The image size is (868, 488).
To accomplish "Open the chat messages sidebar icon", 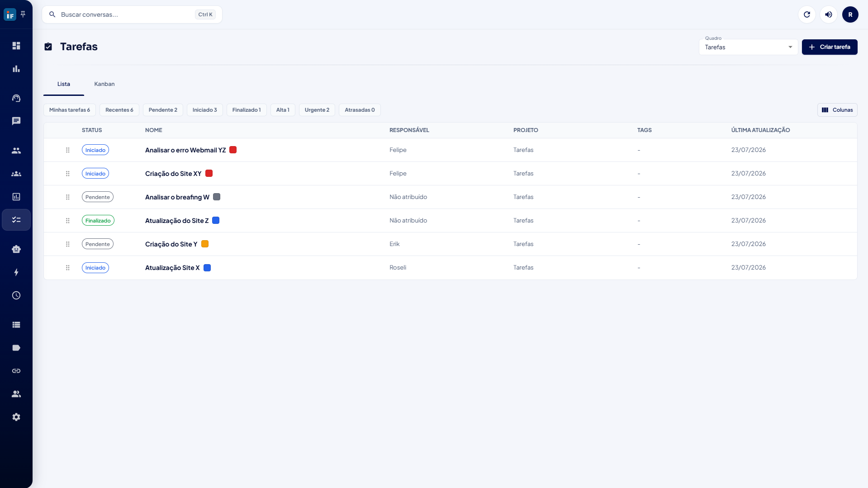I will click(x=16, y=121).
